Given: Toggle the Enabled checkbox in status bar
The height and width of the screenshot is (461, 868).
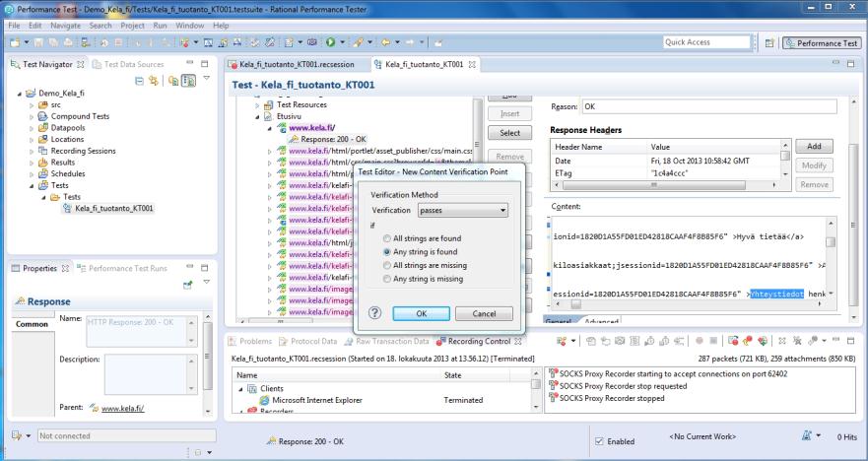Looking at the screenshot, I should click(x=599, y=441).
